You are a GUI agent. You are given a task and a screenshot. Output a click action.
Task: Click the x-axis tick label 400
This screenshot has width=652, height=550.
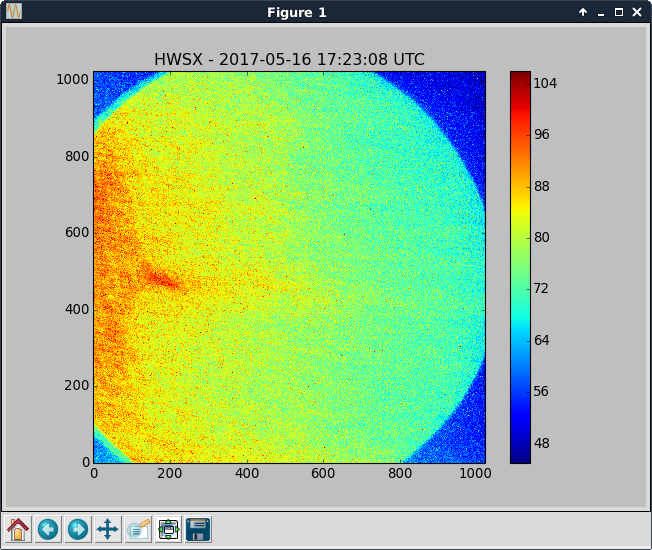coord(247,473)
